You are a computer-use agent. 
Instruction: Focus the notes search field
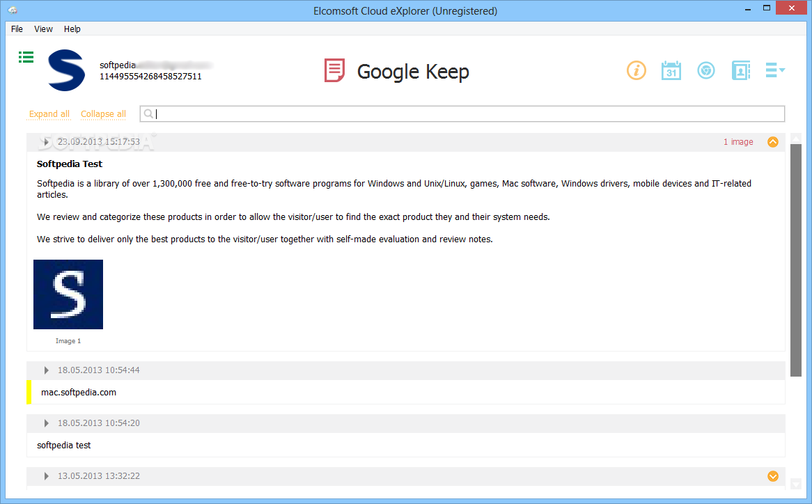pos(462,114)
